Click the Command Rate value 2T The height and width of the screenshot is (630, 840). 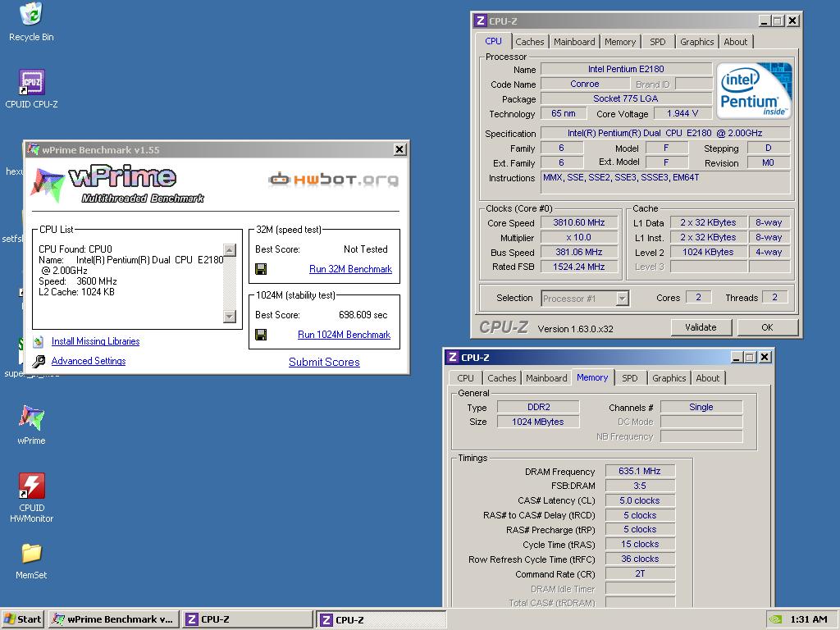pyautogui.click(x=640, y=573)
